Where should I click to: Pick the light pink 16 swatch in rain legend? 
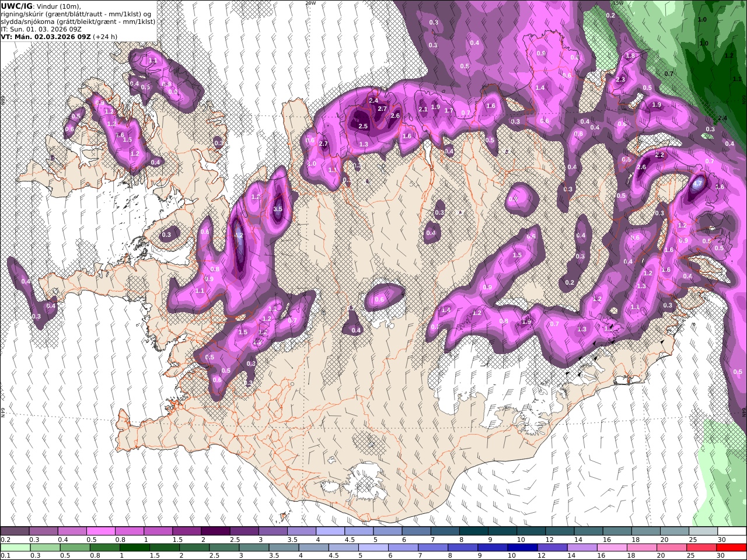pyautogui.click(x=612, y=547)
